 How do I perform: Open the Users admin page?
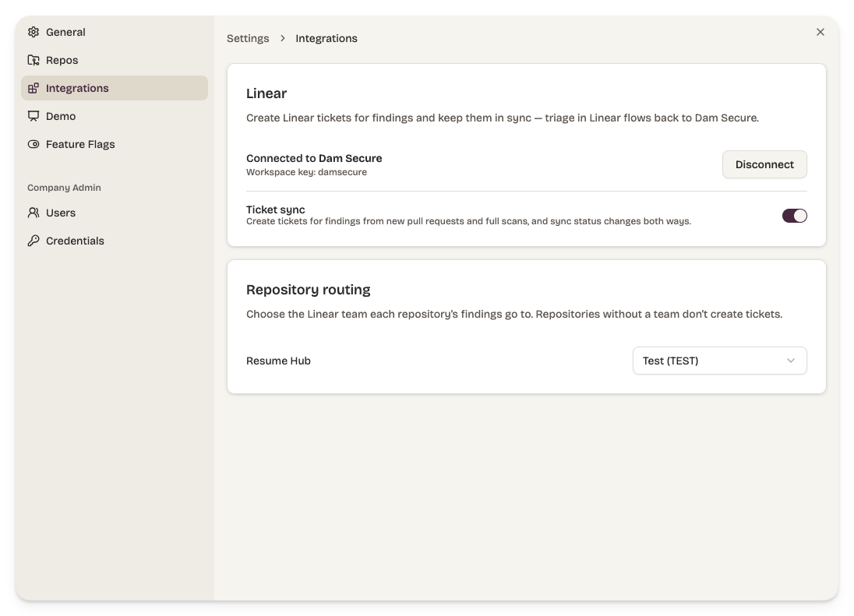[115, 213]
